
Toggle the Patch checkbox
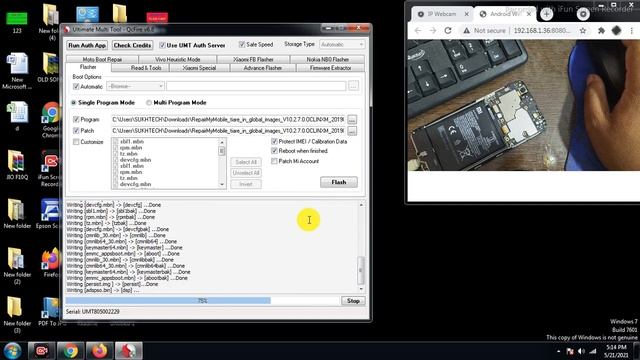(x=76, y=130)
